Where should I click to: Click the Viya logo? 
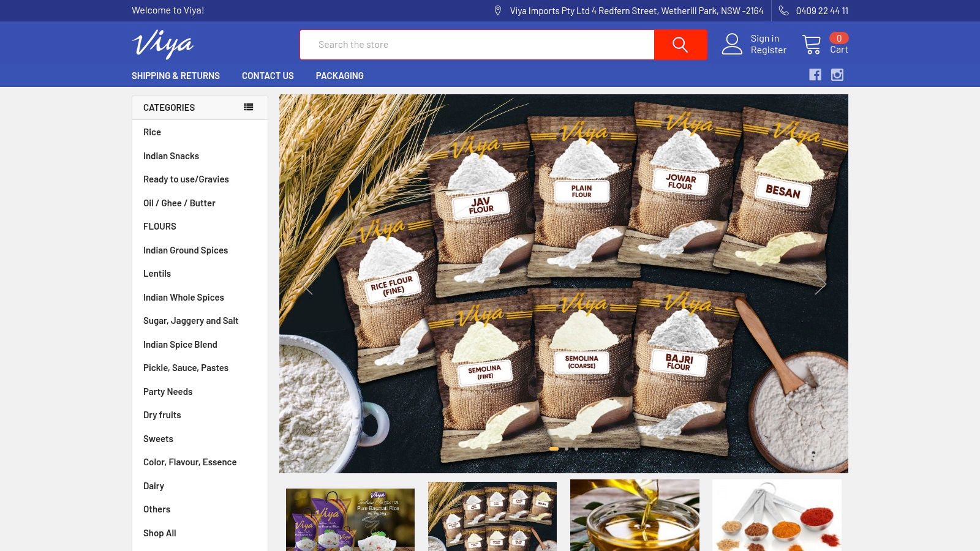(163, 44)
